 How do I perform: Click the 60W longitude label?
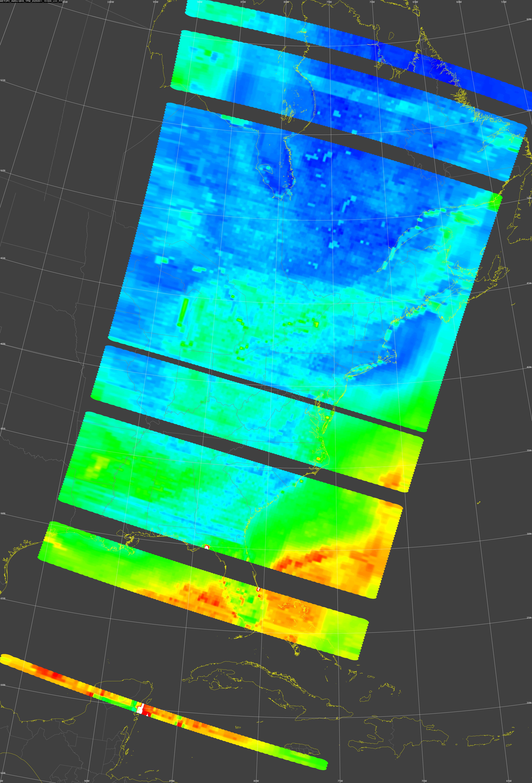click(459, 2)
